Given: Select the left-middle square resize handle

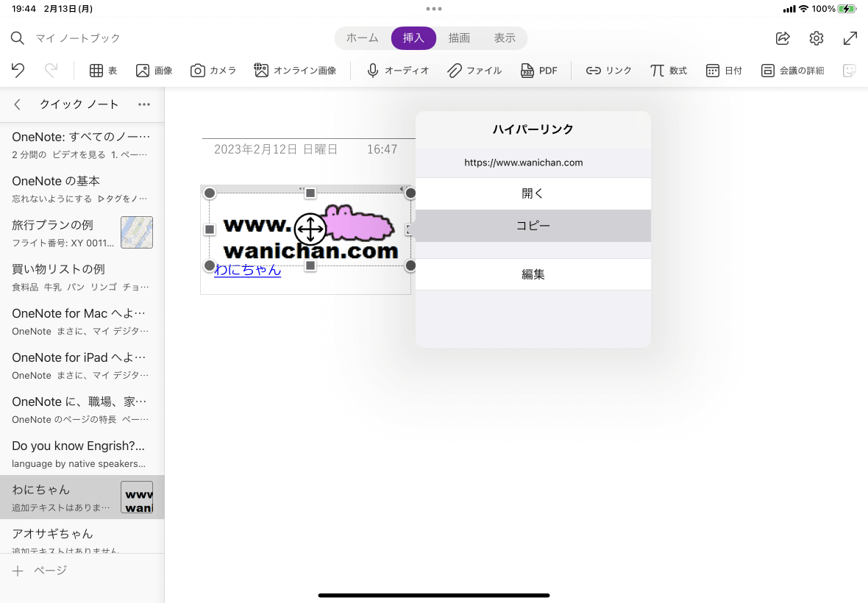Looking at the screenshot, I should (209, 229).
